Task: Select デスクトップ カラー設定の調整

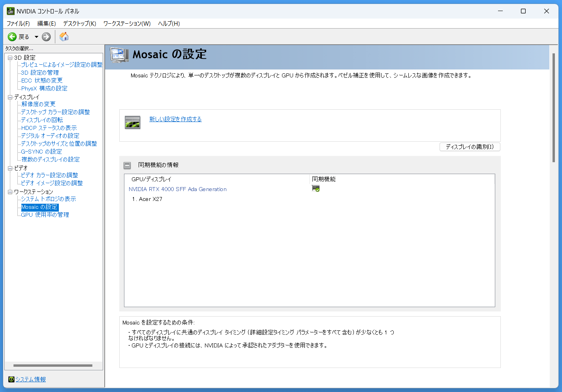Action: pos(56,112)
